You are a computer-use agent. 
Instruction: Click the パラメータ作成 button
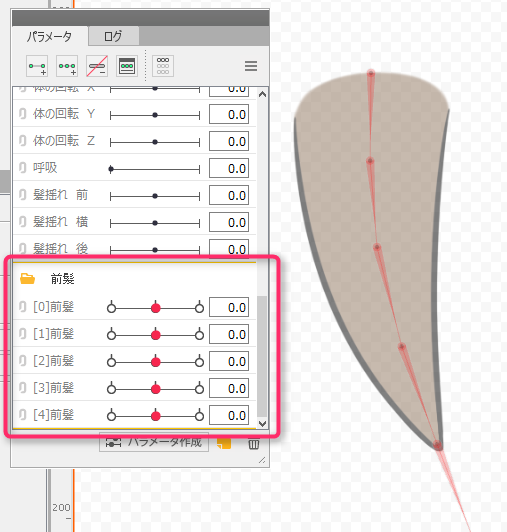[x=154, y=442]
